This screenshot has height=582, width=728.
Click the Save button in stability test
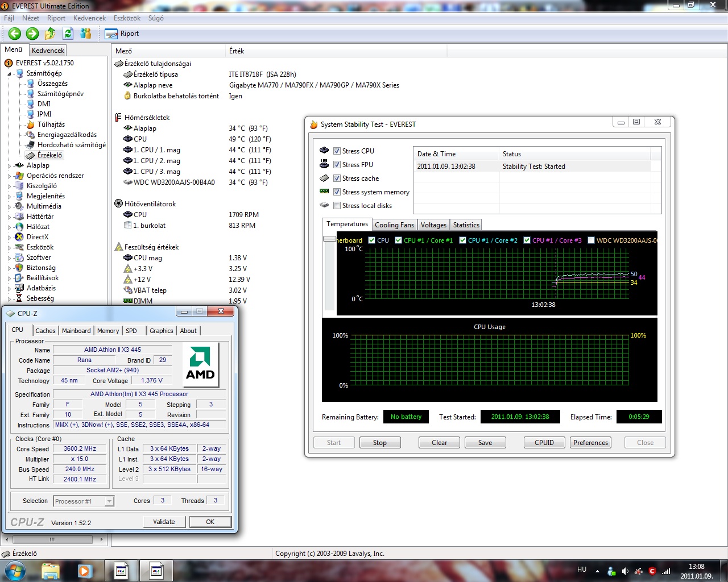pyautogui.click(x=485, y=443)
